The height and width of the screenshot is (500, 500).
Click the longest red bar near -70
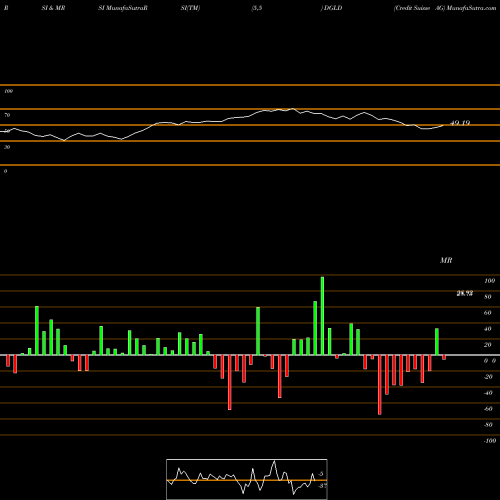(x=380, y=385)
